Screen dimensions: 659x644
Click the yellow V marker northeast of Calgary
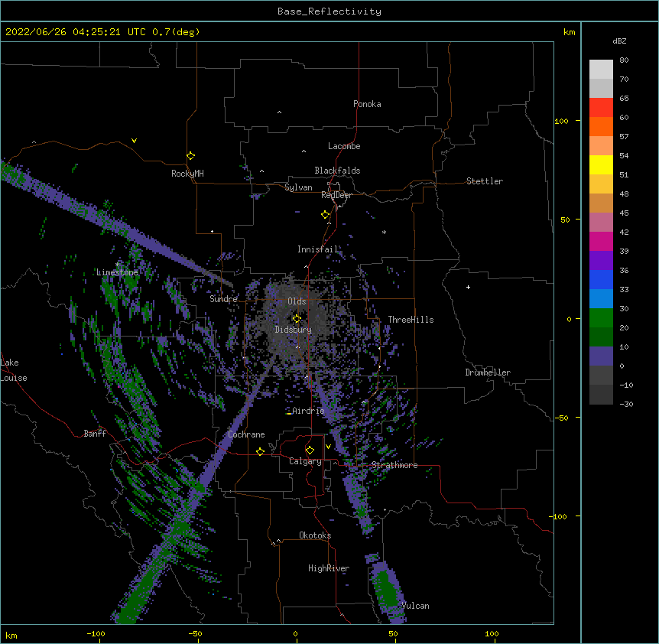[x=328, y=447]
